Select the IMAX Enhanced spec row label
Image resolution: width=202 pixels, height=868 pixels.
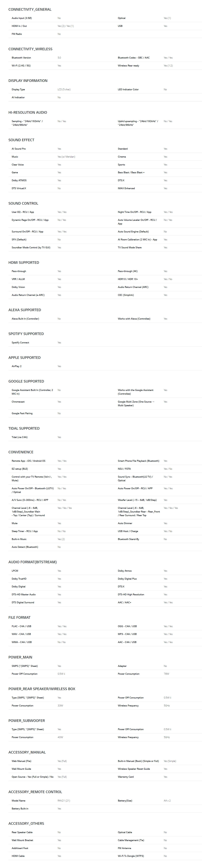126,188
